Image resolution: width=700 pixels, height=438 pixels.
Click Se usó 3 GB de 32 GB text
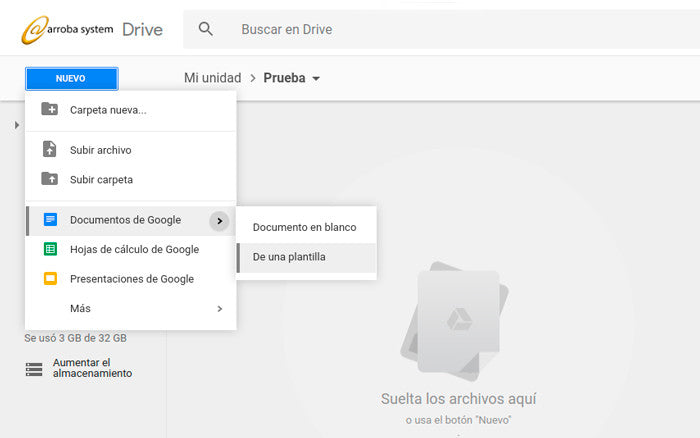[x=75, y=338]
